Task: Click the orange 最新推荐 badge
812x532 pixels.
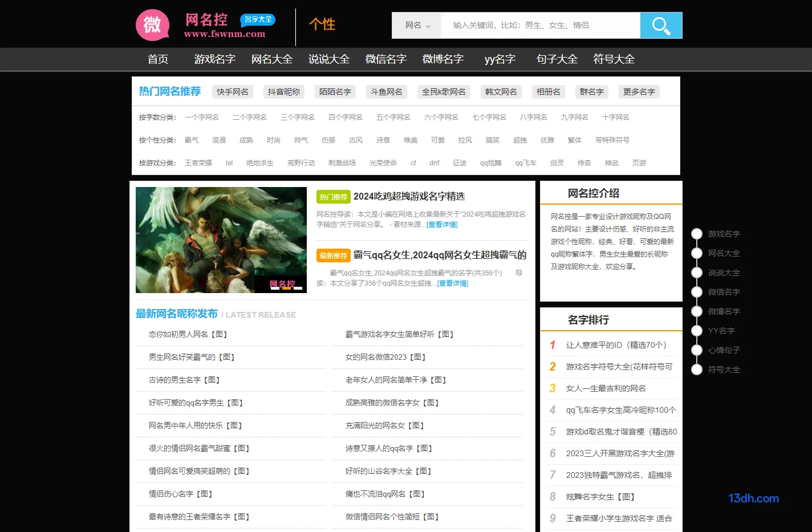Action: [x=334, y=255]
